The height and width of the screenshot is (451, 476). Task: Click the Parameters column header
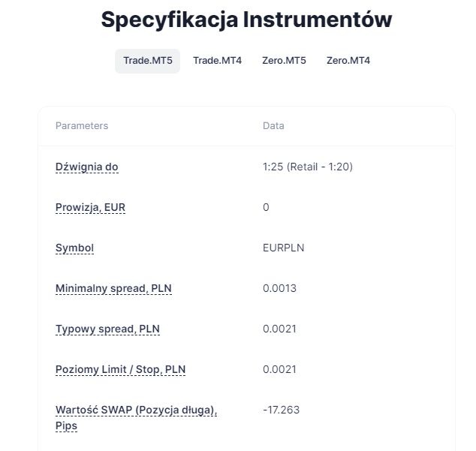82,126
